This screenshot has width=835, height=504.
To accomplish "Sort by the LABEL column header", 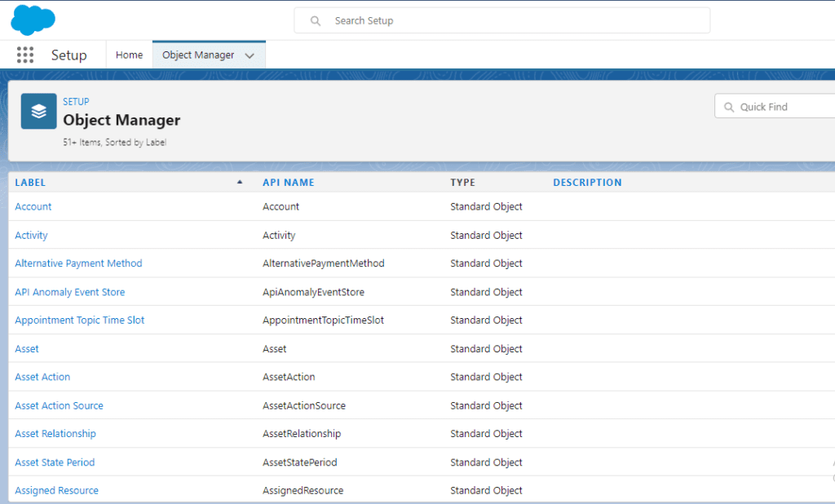I will coord(30,182).
